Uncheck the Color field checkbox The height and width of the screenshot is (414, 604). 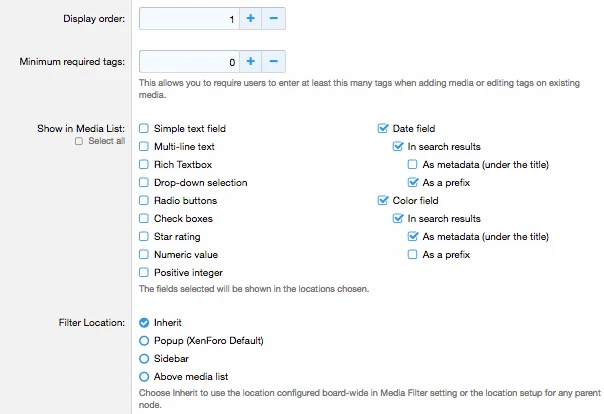(383, 201)
